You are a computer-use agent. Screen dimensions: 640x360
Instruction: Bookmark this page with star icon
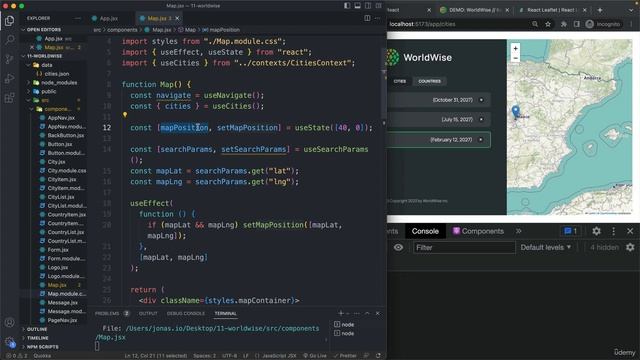pos(548,24)
